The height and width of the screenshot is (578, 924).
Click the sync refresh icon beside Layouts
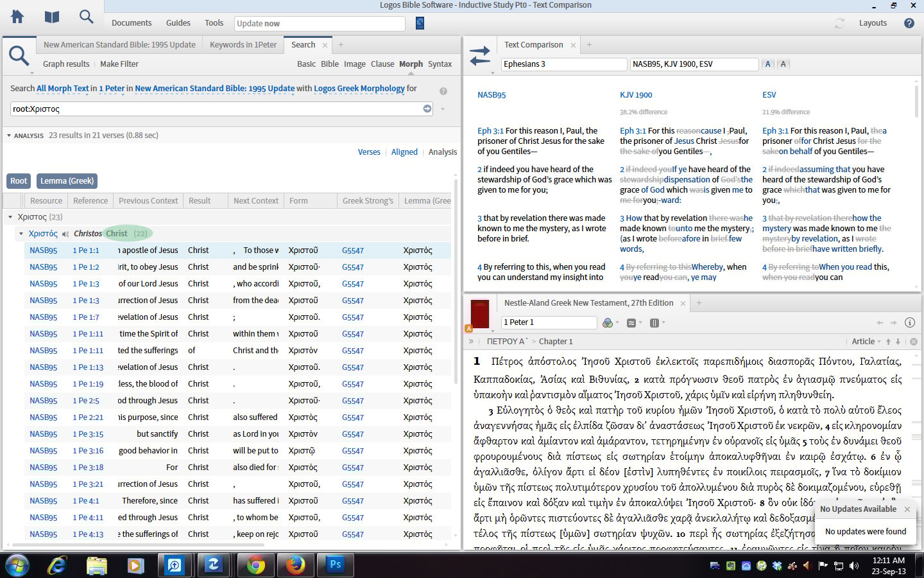pyautogui.click(x=839, y=23)
